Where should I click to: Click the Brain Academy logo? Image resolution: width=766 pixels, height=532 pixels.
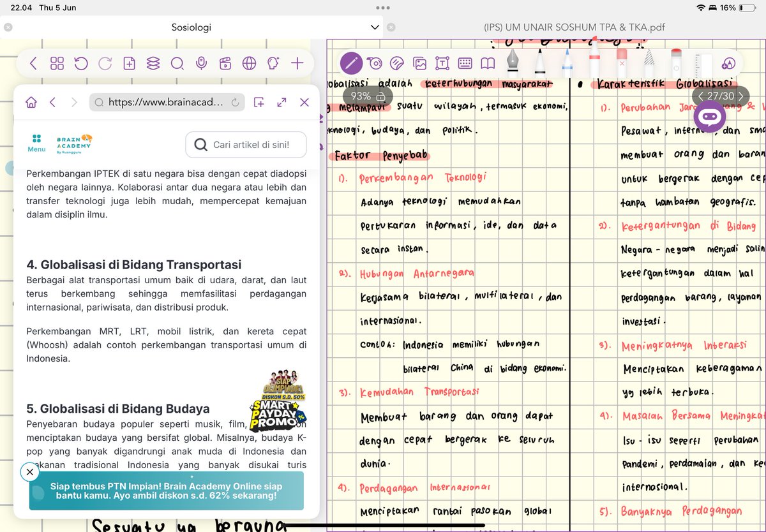click(75, 143)
